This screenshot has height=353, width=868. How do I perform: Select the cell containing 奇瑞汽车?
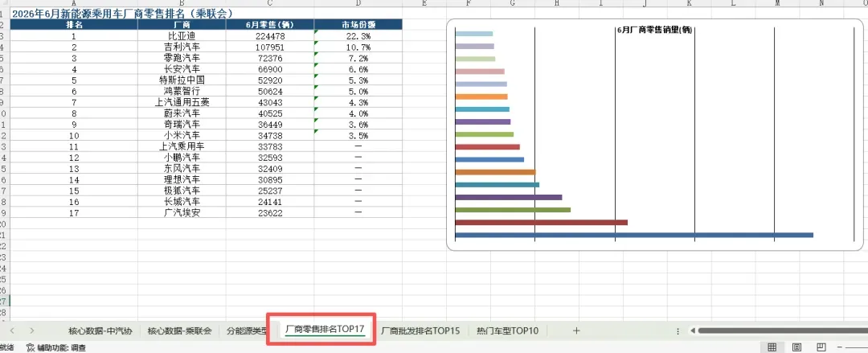pyautogui.click(x=182, y=125)
